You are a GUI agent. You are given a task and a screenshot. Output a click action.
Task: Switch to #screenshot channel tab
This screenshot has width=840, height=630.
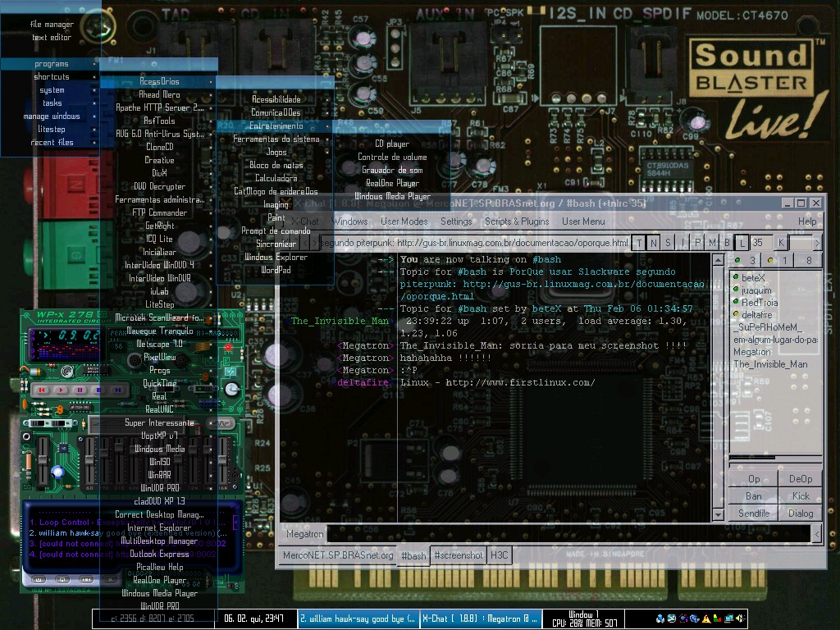pos(458,555)
